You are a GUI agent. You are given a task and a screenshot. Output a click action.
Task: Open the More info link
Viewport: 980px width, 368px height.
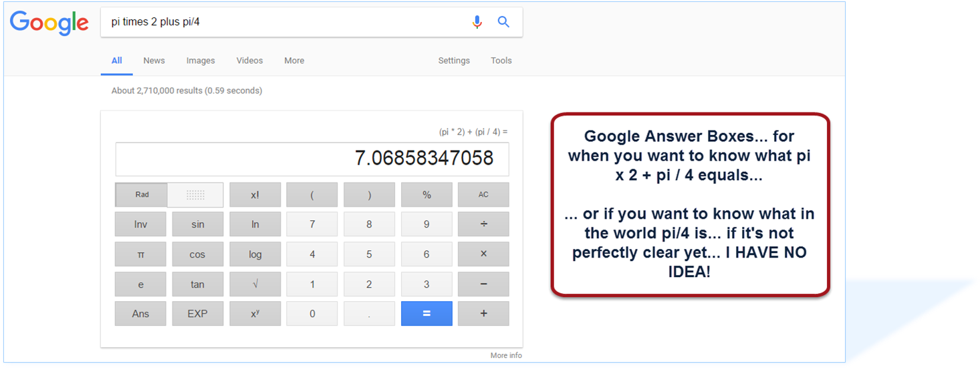click(506, 355)
